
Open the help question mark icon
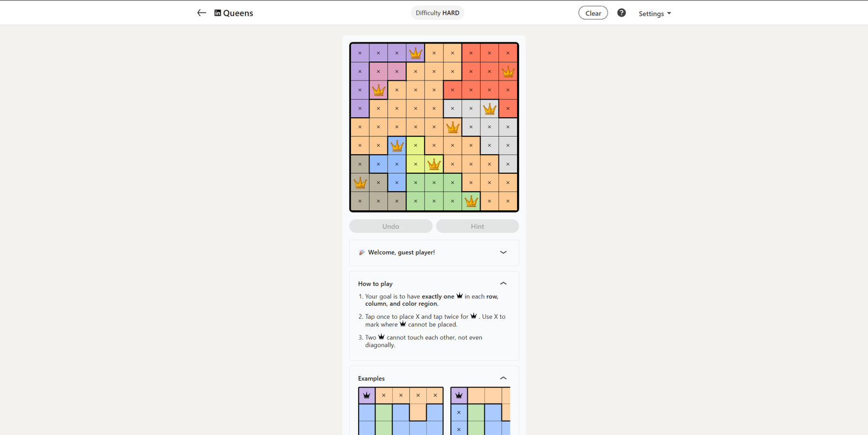click(621, 13)
